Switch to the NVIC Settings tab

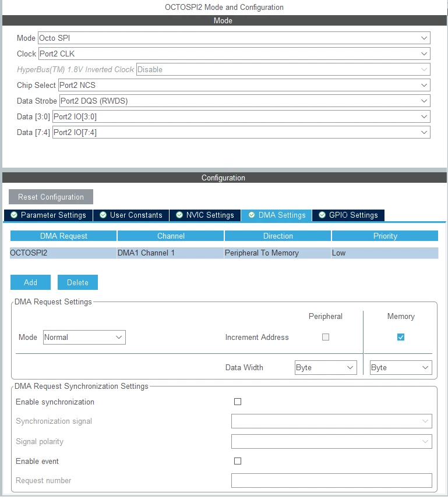(205, 215)
